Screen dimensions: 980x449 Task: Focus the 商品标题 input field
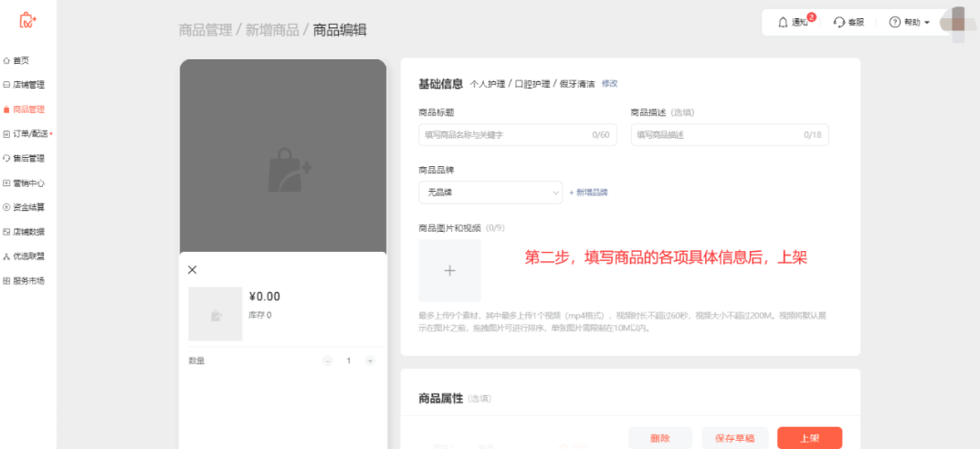tap(518, 135)
